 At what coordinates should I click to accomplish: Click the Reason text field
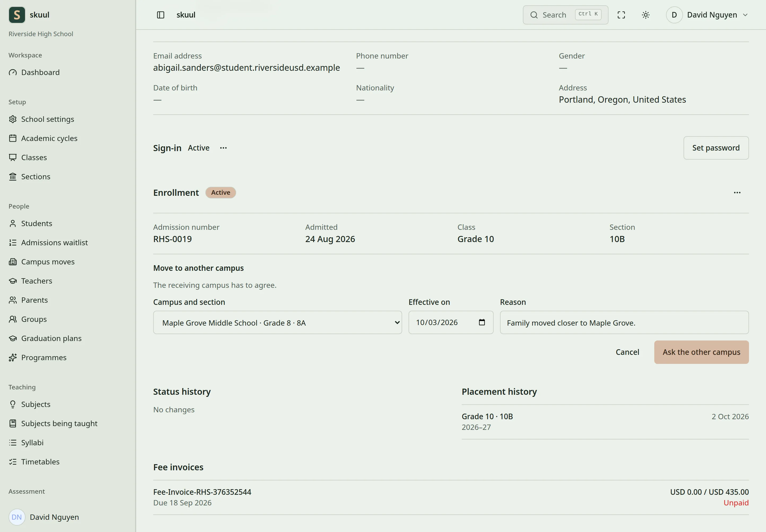coord(624,323)
